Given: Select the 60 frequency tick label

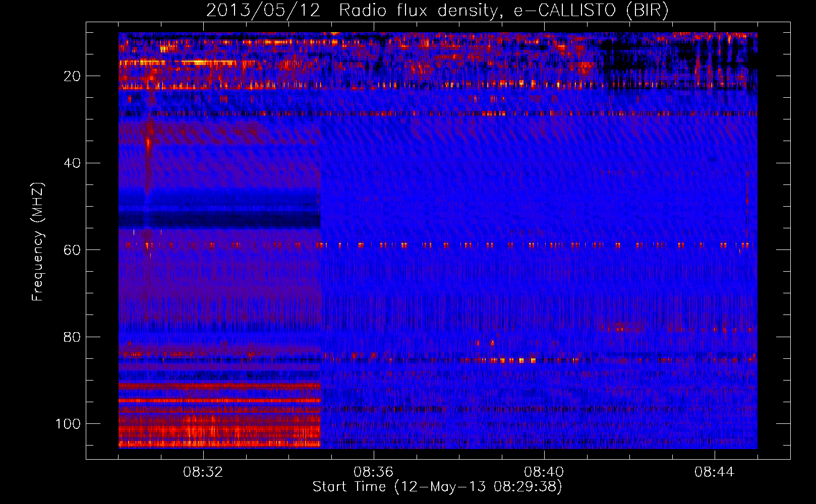Looking at the screenshot, I should [x=72, y=250].
